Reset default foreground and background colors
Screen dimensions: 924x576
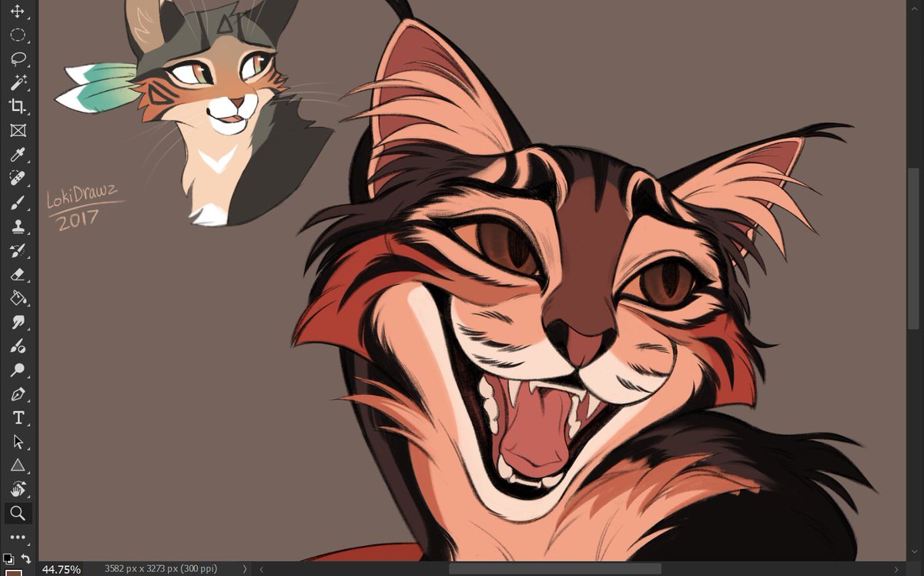(8, 558)
